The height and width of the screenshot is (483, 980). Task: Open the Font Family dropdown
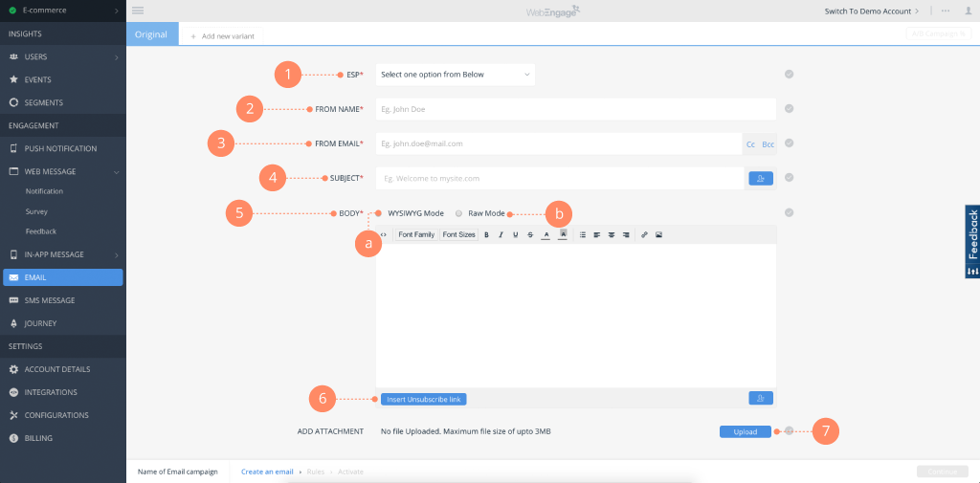point(416,235)
